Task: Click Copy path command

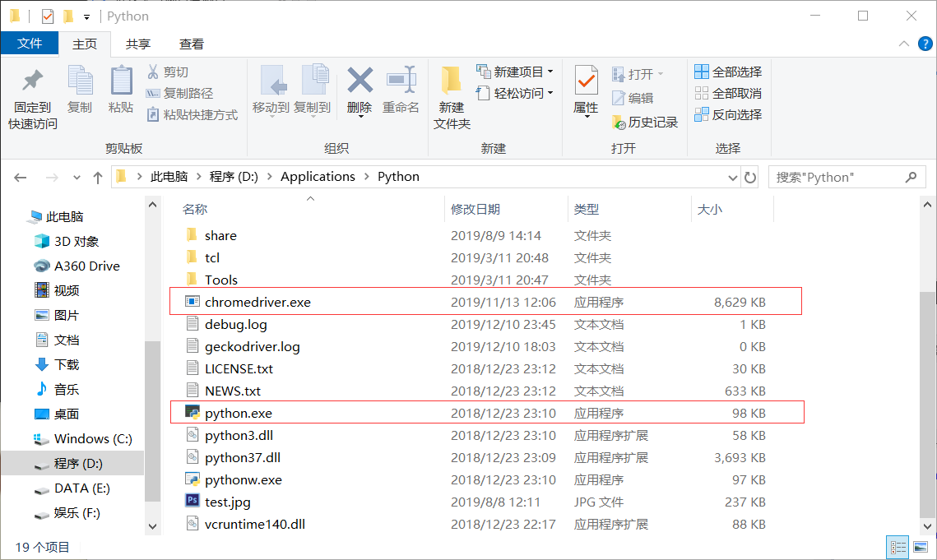Action: tap(180, 93)
